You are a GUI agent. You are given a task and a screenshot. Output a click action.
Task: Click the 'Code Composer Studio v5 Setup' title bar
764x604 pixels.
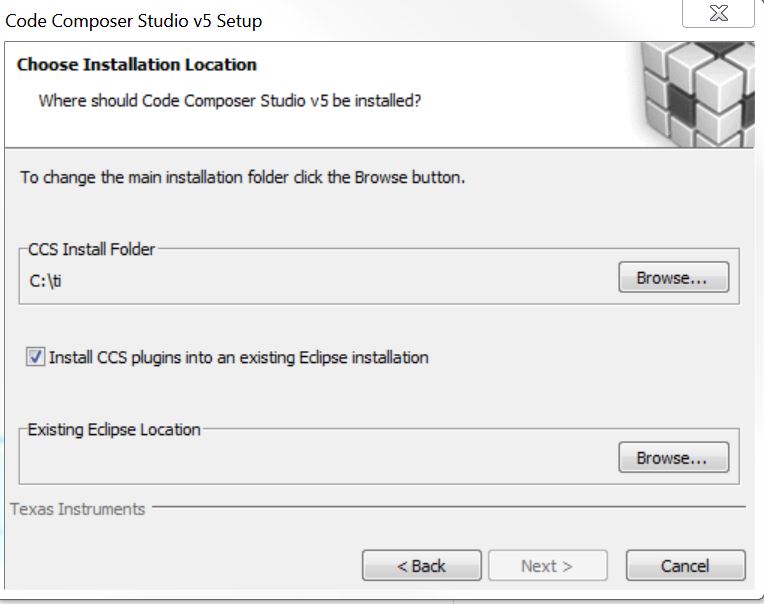pos(134,20)
